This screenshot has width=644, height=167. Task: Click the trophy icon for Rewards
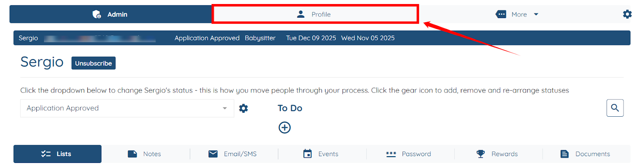pos(481,154)
